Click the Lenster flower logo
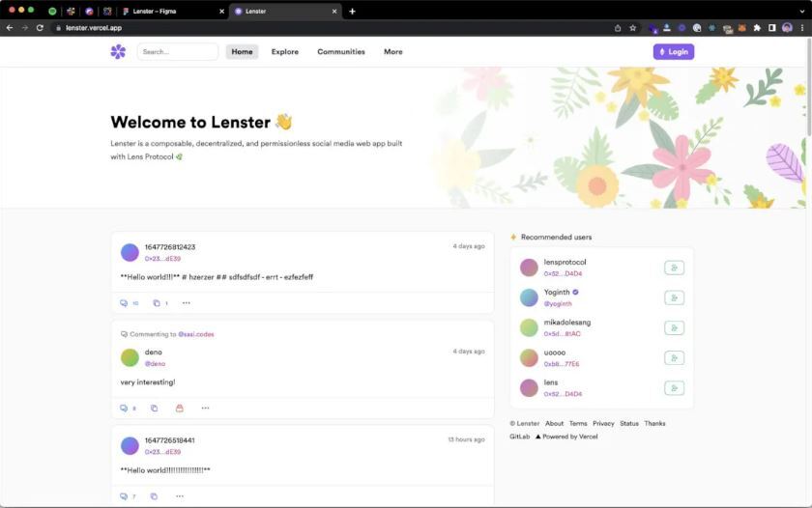Image resolution: width=812 pixels, height=508 pixels. coord(118,52)
